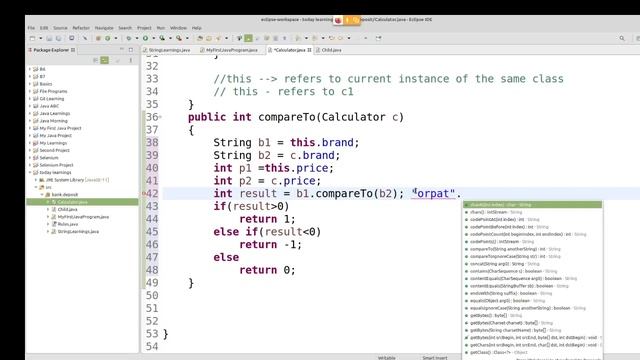640x360 pixels.
Task: Click the green Run toolbar icon
Action: pos(145,38)
